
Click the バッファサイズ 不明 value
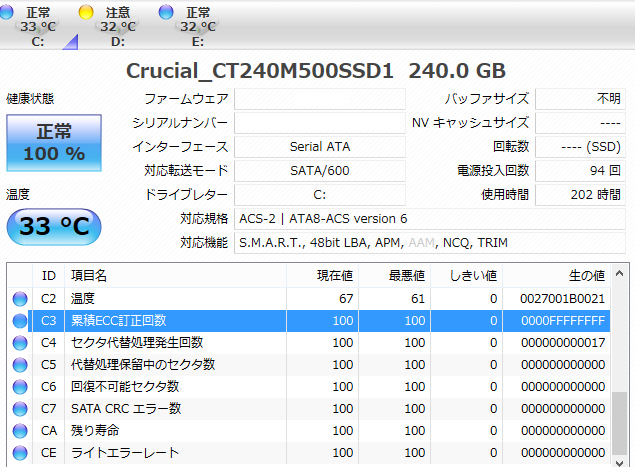[x=580, y=99]
